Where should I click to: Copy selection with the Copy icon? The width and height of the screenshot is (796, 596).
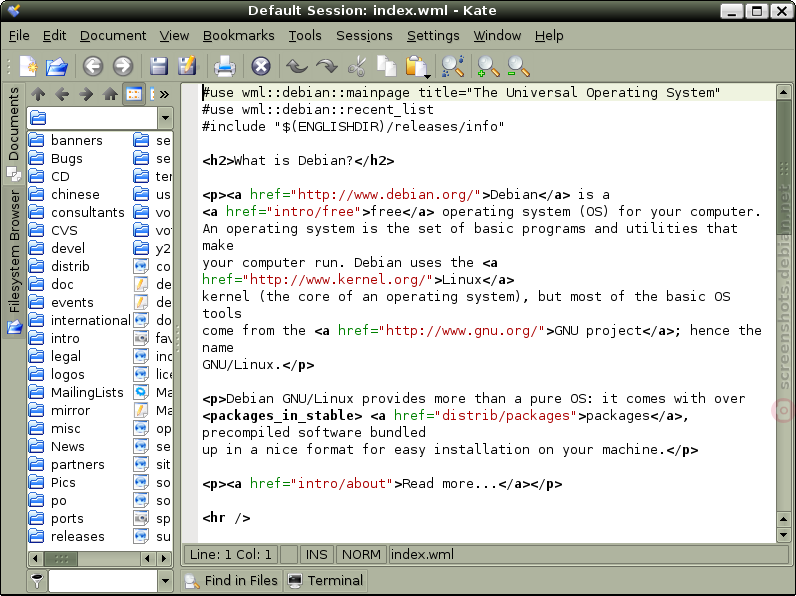coord(386,67)
